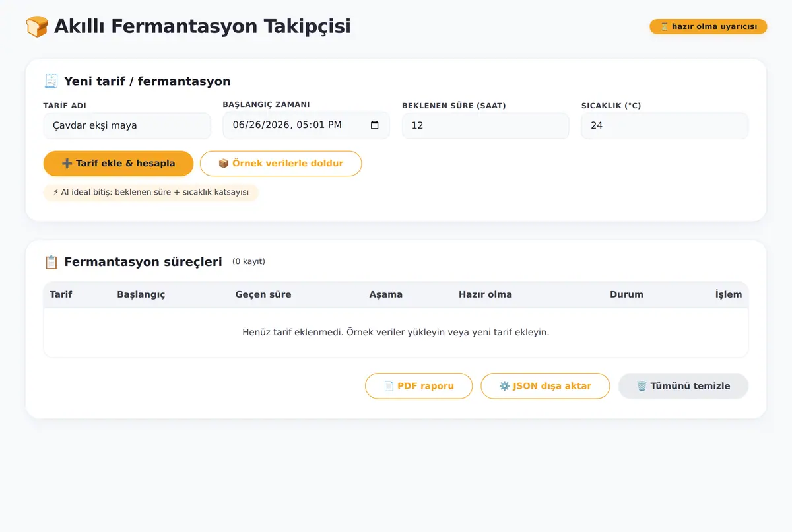Click the 'Akıllı Fermantasyon Takipçisi' title
This screenshot has height=532, width=792.
pyautogui.click(x=202, y=26)
